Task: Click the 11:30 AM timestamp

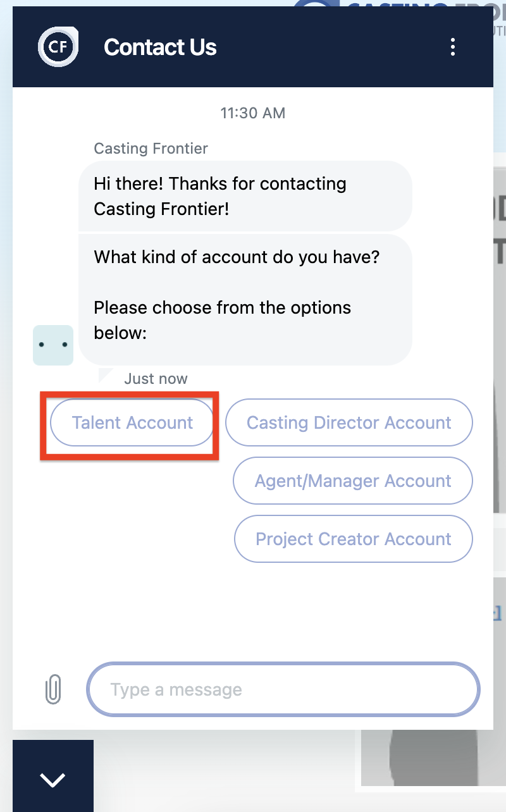Action: pyautogui.click(x=253, y=113)
